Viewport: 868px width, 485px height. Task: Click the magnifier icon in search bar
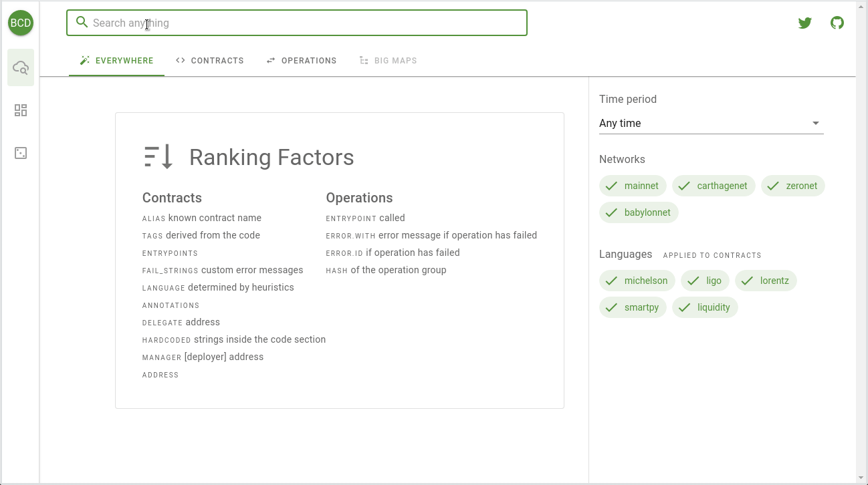click(x=82, y=23)
